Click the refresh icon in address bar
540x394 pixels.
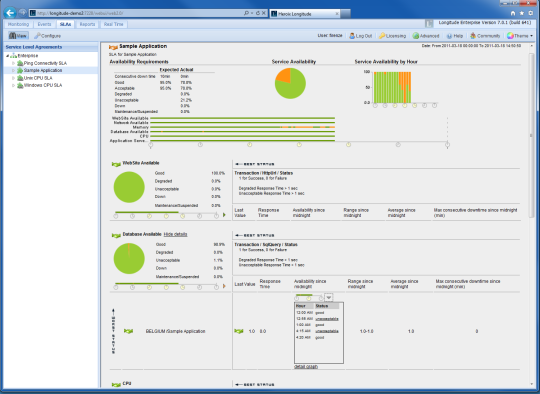[258, 13]
